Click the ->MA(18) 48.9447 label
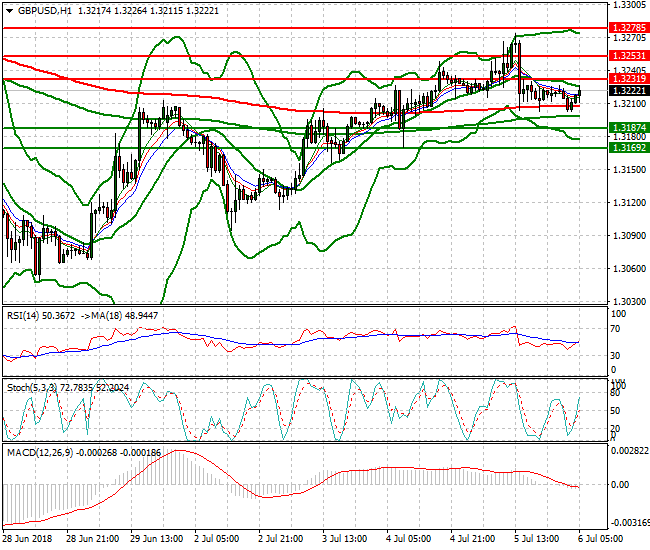Image resolution: width=650 pixels, height=550 pixels. click(x=119, y=316)
